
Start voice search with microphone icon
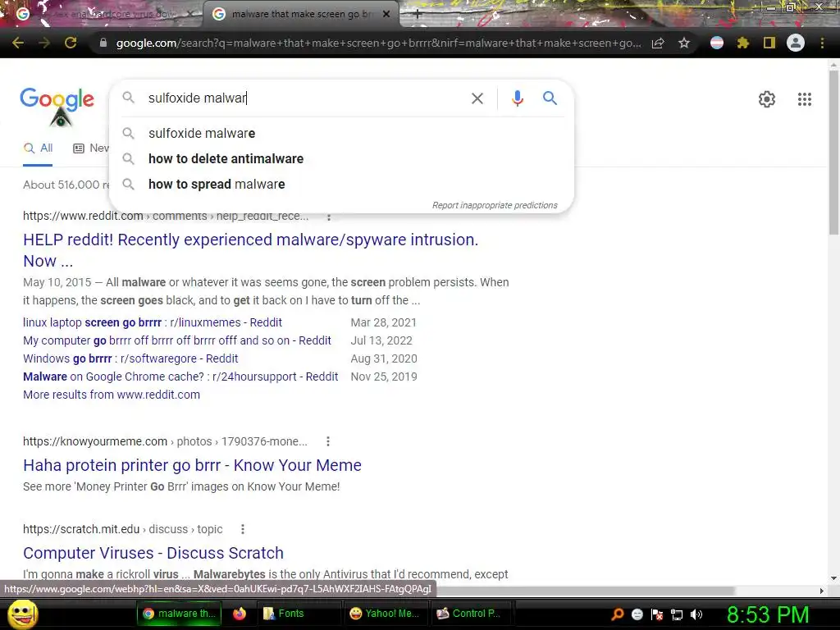517,98
